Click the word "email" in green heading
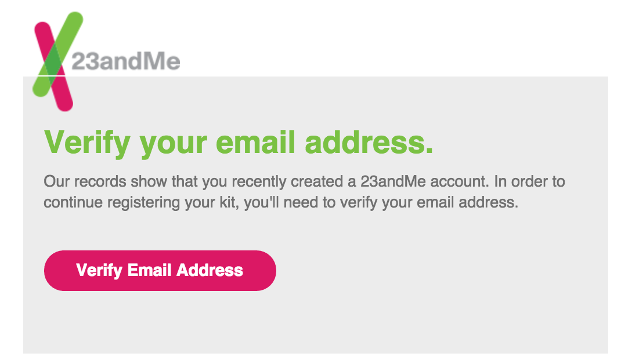This screenshot has height=364, width=621. [x=255, y=142]
